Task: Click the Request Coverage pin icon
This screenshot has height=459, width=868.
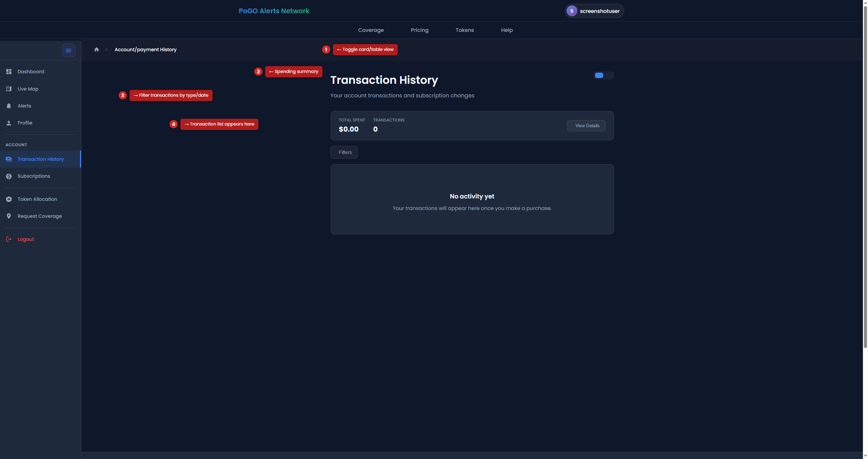Action: (9, 216)
